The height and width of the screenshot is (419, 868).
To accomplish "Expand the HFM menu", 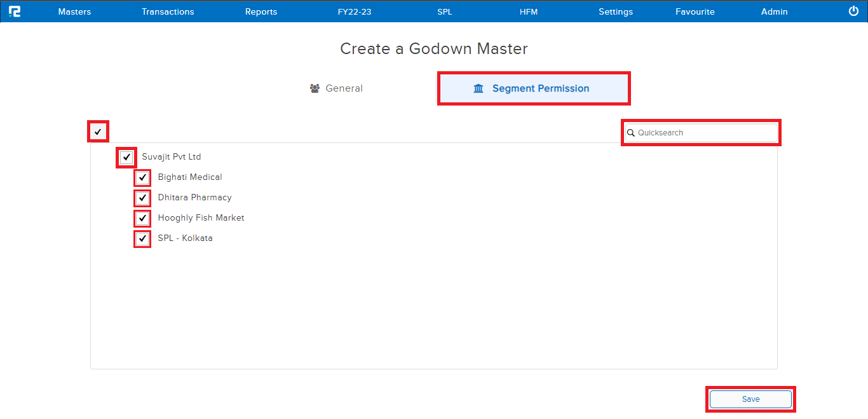I will tap(528, 11).
